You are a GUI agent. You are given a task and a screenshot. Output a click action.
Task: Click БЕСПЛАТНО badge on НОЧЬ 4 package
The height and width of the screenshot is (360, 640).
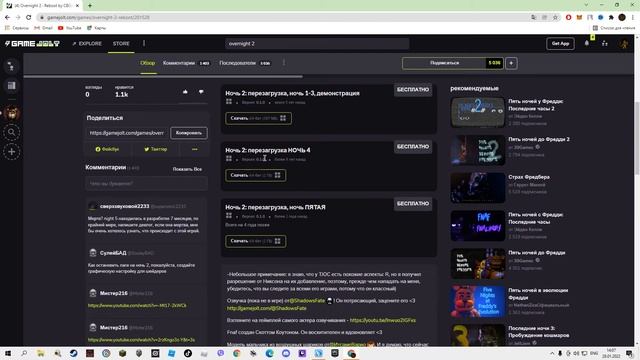click(x=413, y=147)
